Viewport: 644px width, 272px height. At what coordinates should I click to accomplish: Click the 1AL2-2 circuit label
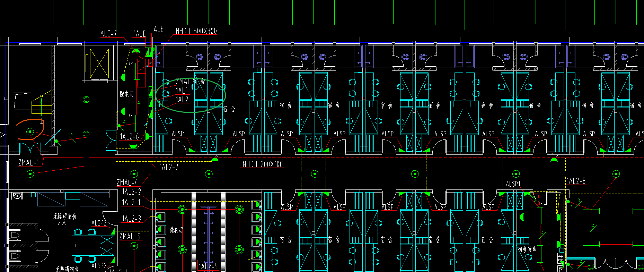(x=131, y=192)
